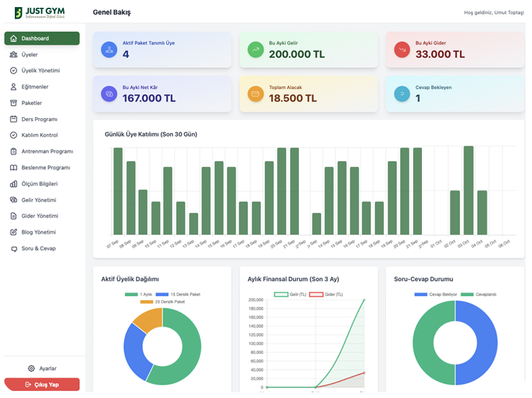
Task: Click the Ölçüm Bilgileri chart icon
Action: pos(14,184)
